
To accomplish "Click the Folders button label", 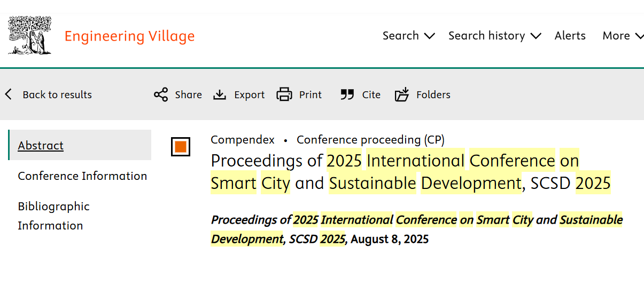I will (433, 94).
